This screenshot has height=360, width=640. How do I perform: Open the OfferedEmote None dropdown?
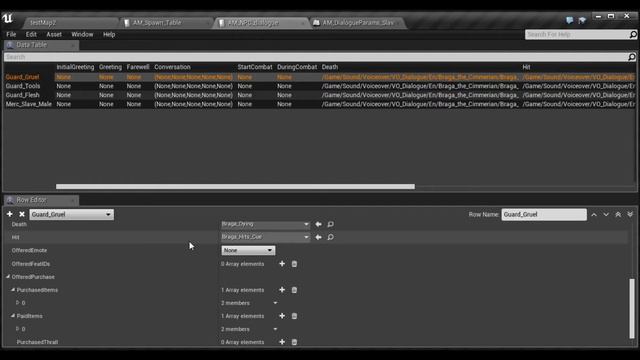(248, 250)
